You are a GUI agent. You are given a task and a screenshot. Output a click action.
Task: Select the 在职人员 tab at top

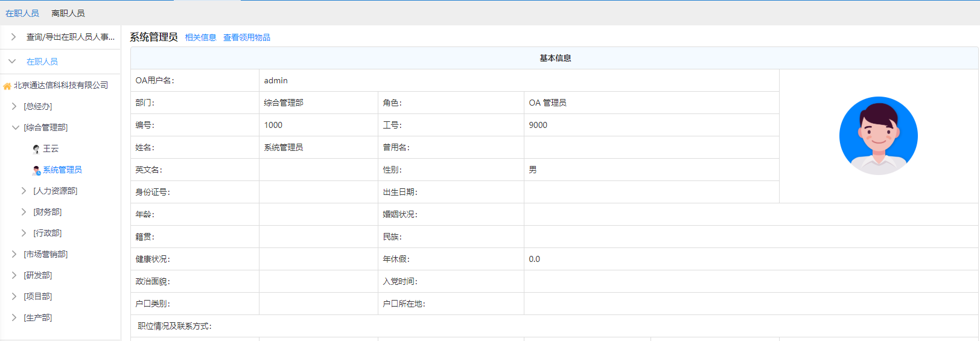click(x=22, y=13)
